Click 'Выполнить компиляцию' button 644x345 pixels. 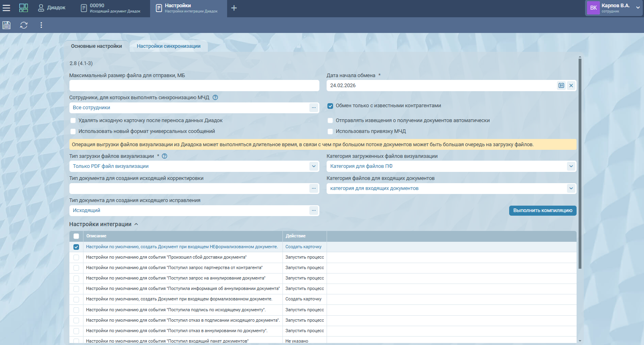point(542,210)
